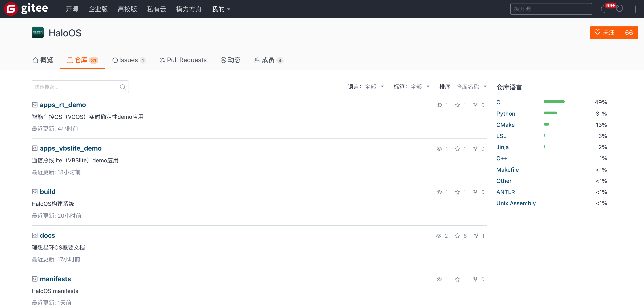Toggle watch eye icon for manifests repository

click(x=439, y=279)
